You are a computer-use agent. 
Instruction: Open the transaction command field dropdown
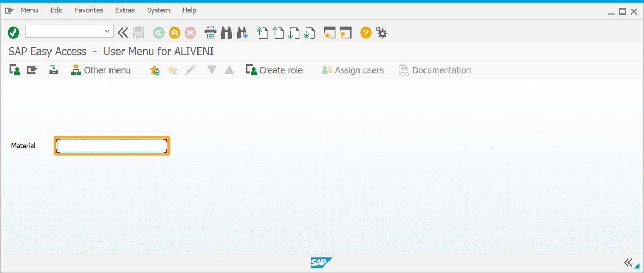(107, 32)
